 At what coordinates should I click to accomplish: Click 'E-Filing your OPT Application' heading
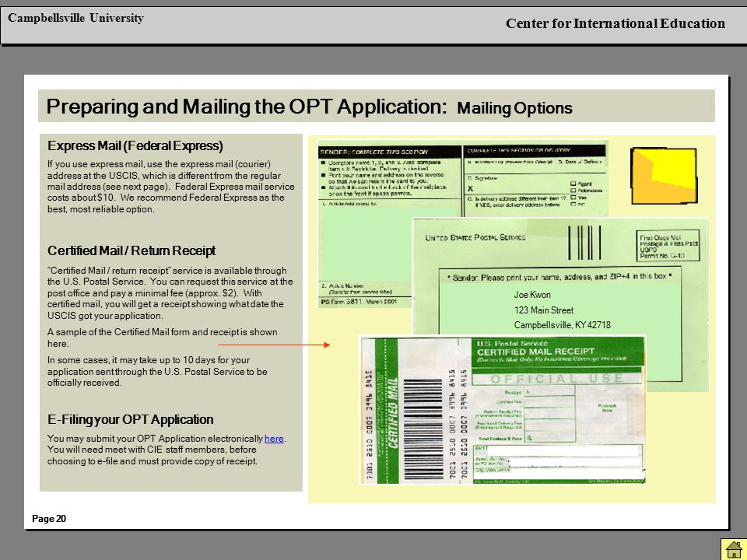pos(131,419)
